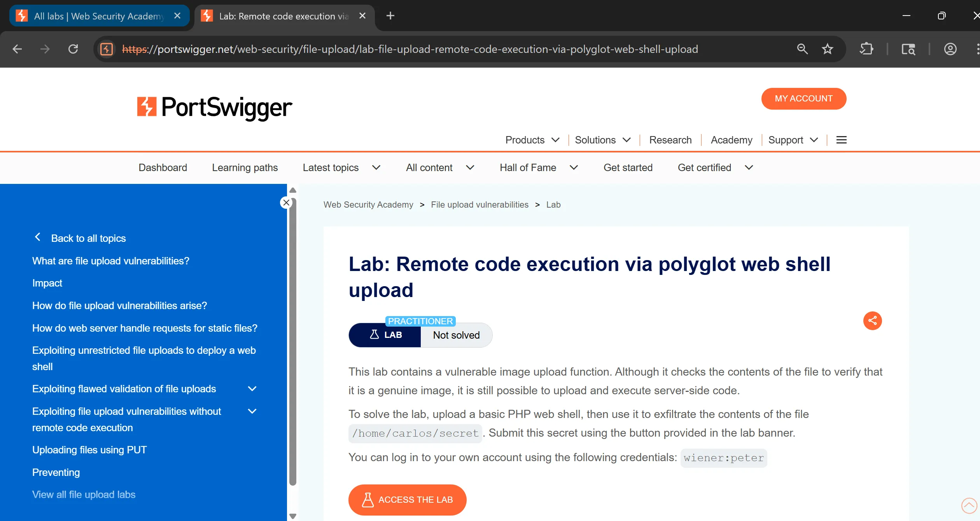980x521 pixels.
Task: Click the hamburger menu icon
Action: click(x=841, y=140)
